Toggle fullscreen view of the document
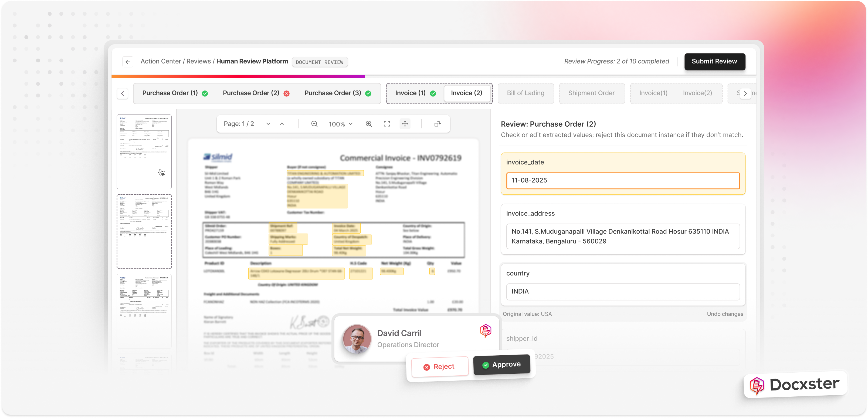The image size is (868, 418). click(387, 124)
